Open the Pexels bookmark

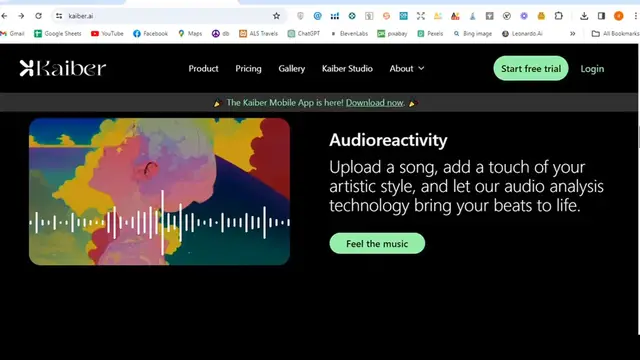click(x=430, y=33)
